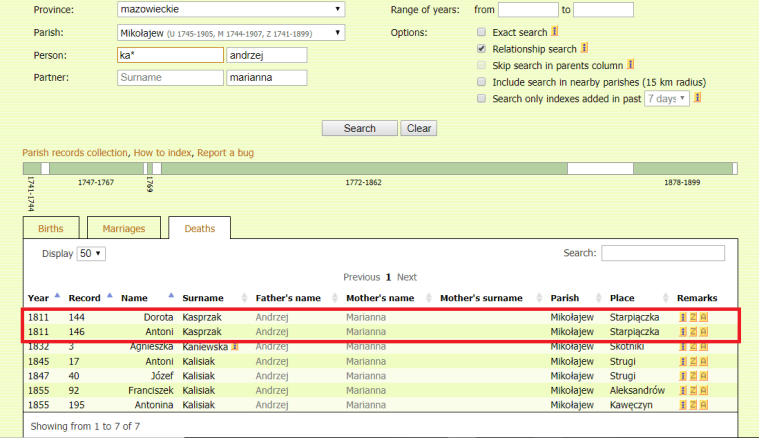Click the 1772-1862 segment of year timeline

click(364, 169)
